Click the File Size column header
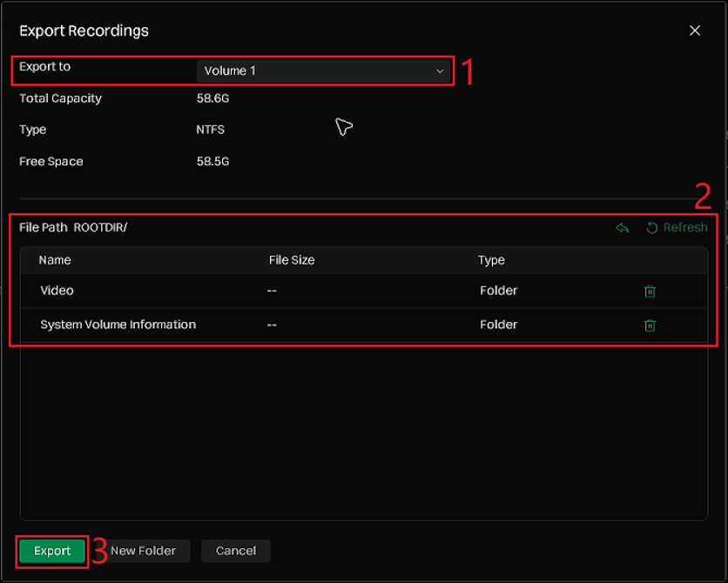The width and height of the screenshot is (728, 583). point(292,259)
